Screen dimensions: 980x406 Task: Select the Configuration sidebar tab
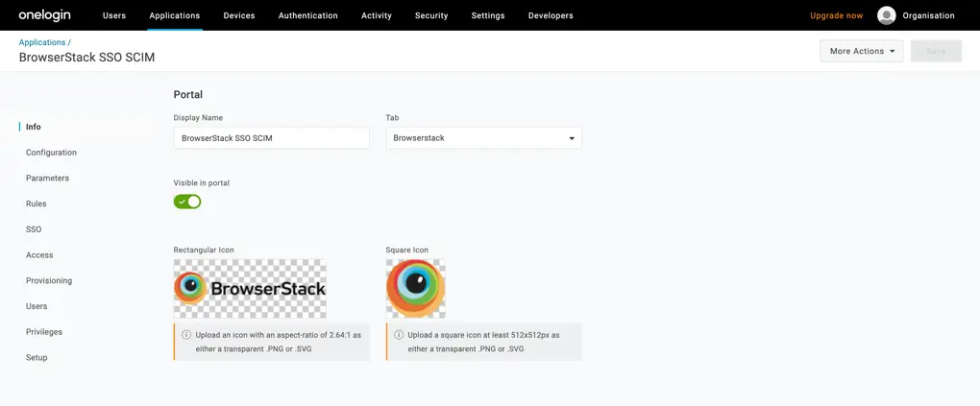pos(51,153)
